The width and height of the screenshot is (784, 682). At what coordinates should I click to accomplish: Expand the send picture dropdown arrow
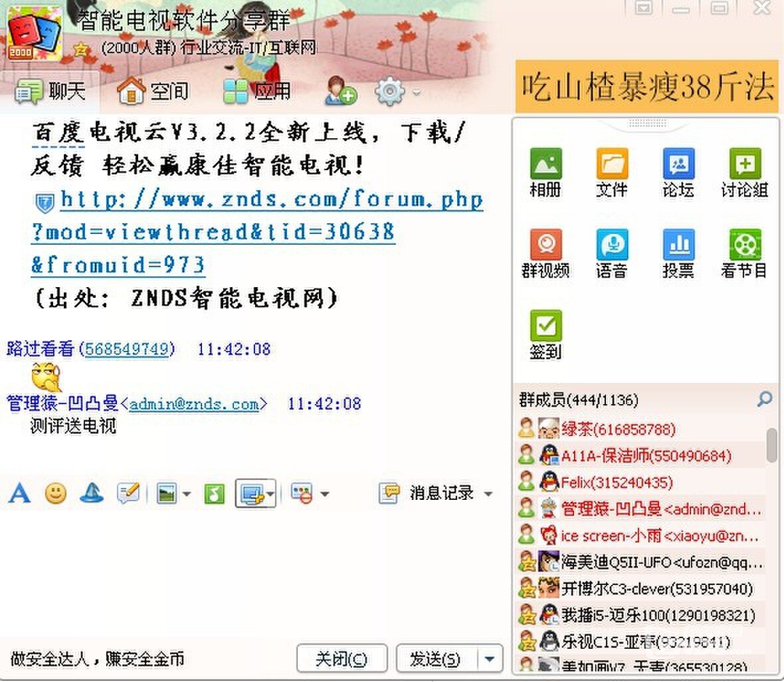coord(187,494)
